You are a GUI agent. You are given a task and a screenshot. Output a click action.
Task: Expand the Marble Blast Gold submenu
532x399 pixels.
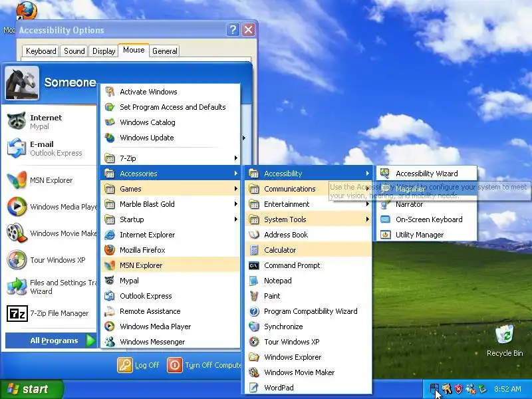pyautogui.click(x=170, y=204)
